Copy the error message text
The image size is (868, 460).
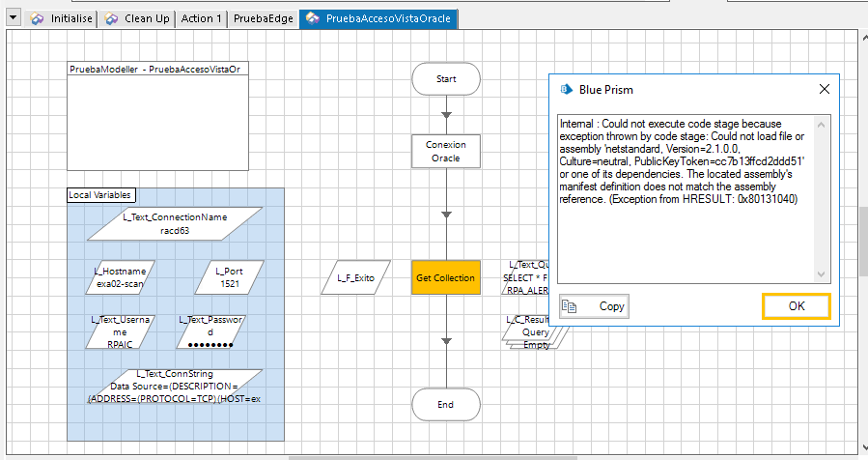594,306
